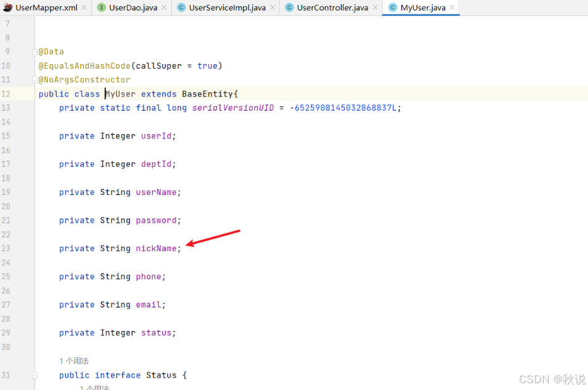Click the deptId field name
This screenshot has width=588, height=390.
[156, 164]
